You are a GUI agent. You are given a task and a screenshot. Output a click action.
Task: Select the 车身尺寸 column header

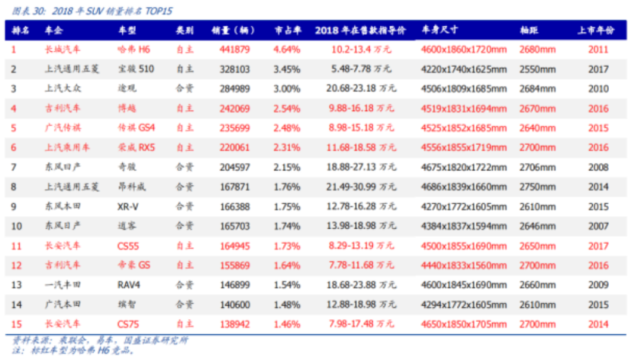click(x=439, y=30)
